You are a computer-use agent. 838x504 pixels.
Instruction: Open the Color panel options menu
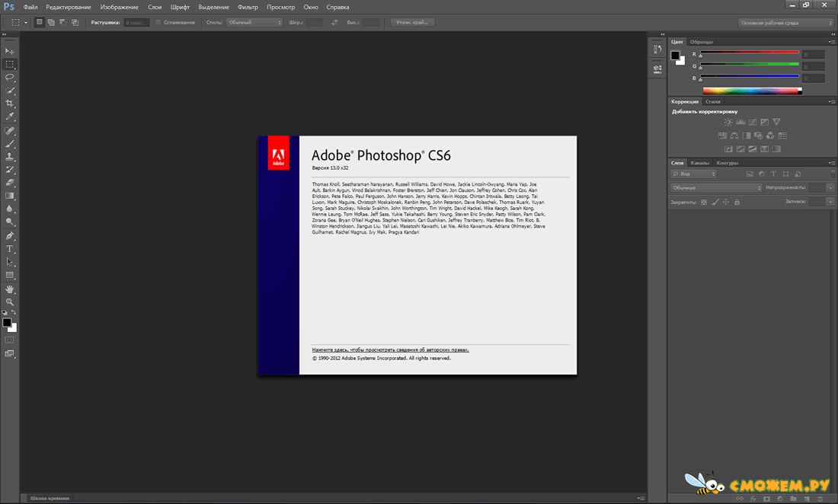(831, 42)
